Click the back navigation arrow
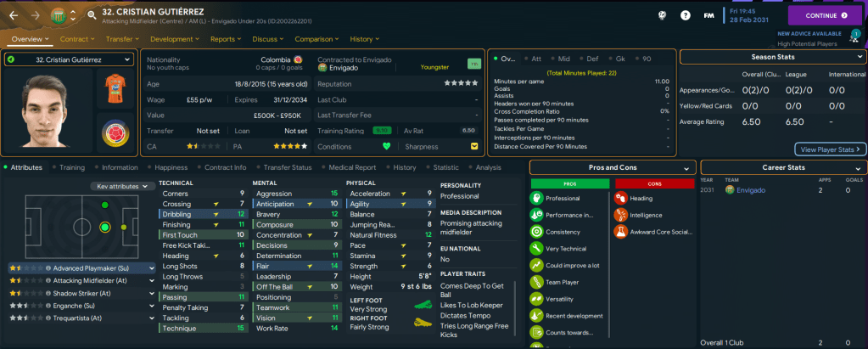Screen dimensions: 868x349 point(14,15)
